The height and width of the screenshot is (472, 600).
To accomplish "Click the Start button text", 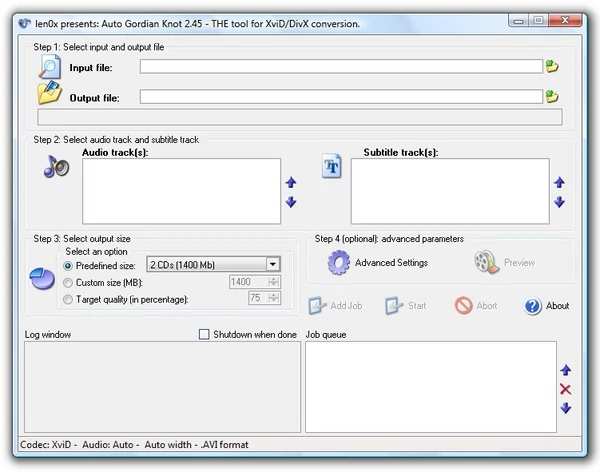I will (417, 305).
